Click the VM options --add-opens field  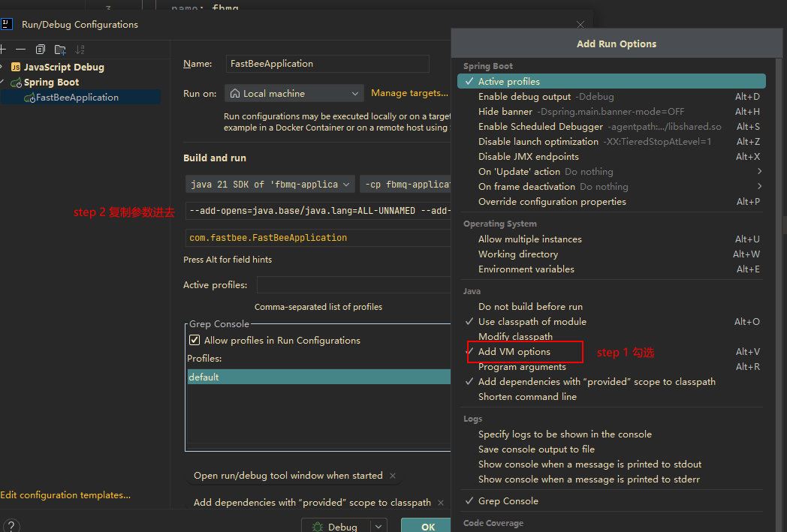coord(318,211)
